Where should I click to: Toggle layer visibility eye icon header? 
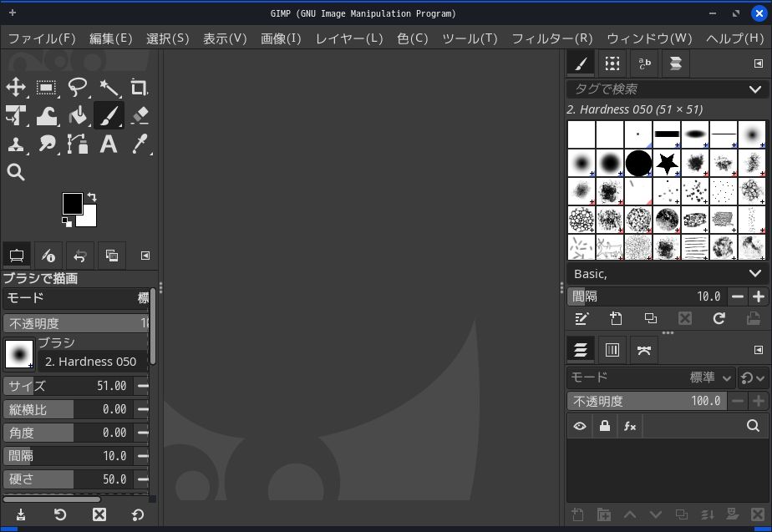tap(580, 426)
